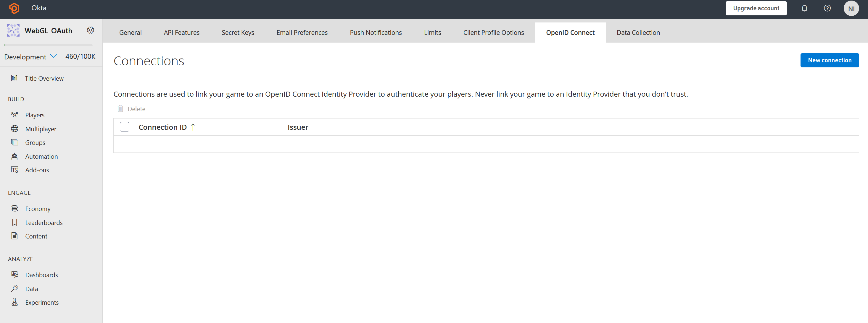The width and height of the screenshot is (868, 323).
Task: Open the notifications bell
Action: coord(804,8)
